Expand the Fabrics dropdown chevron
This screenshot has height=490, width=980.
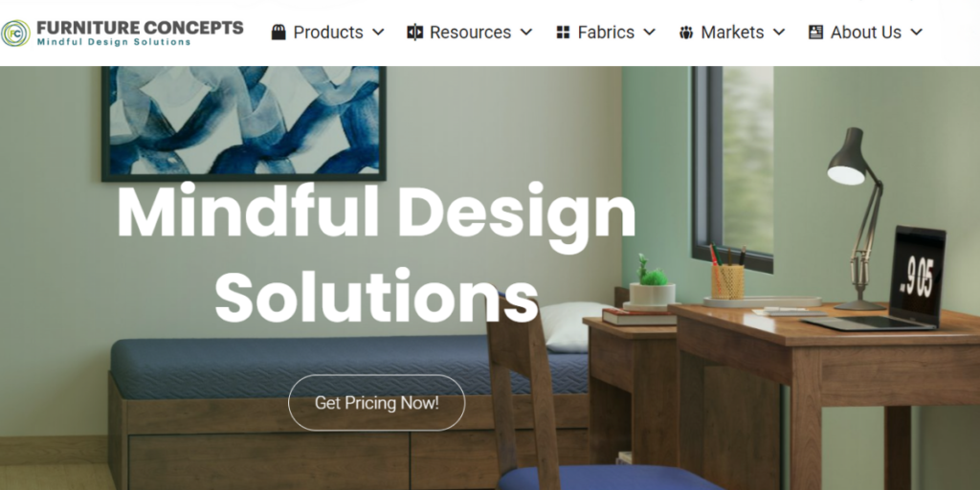tap(650, 33)
